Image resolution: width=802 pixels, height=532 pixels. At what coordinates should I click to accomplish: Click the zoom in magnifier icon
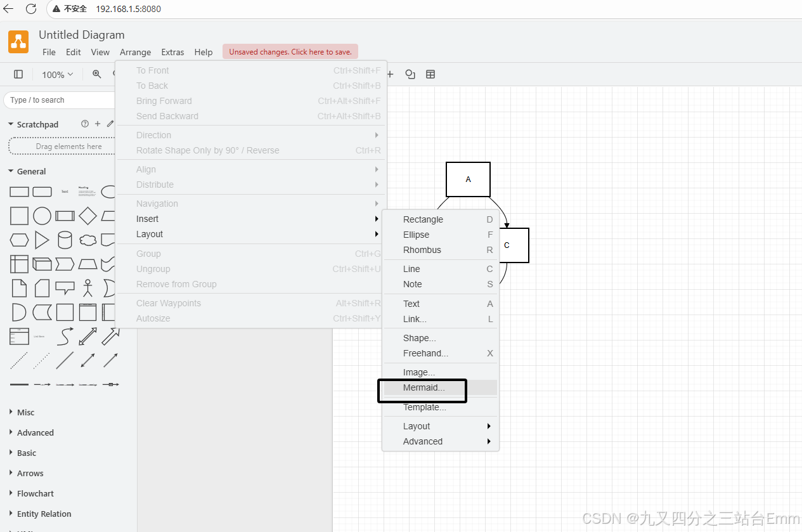(97, 74)
